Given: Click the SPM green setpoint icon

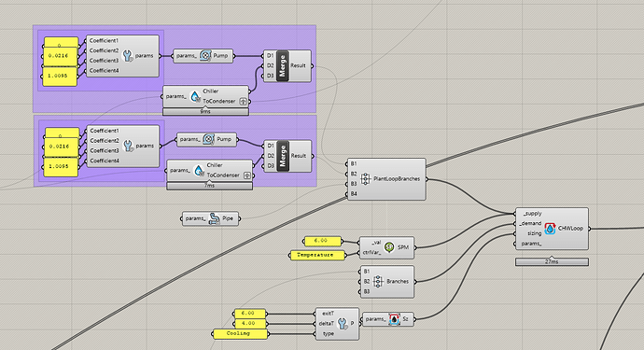Looking at the screenshot, I should click(389, 247).
